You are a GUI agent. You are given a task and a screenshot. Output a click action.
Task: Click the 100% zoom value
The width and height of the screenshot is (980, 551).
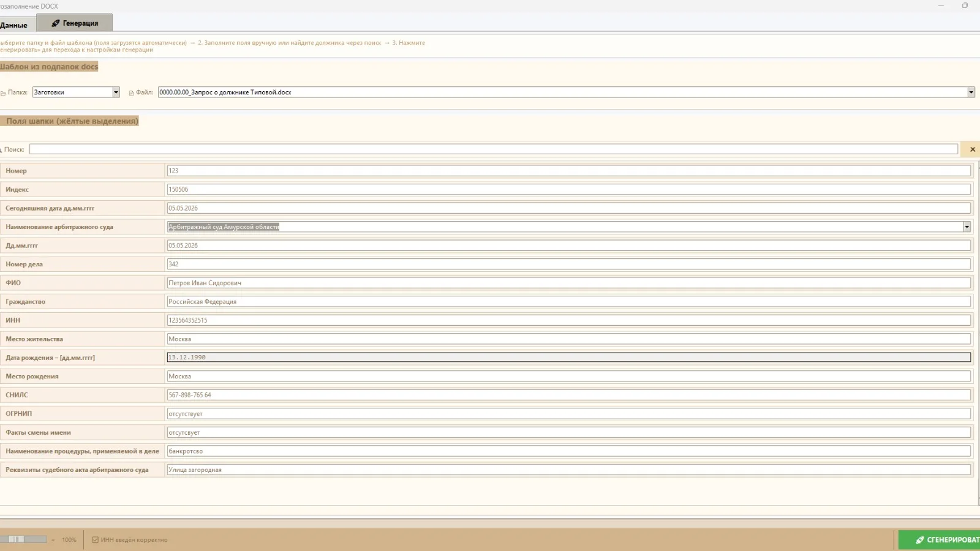pos(69,540)
